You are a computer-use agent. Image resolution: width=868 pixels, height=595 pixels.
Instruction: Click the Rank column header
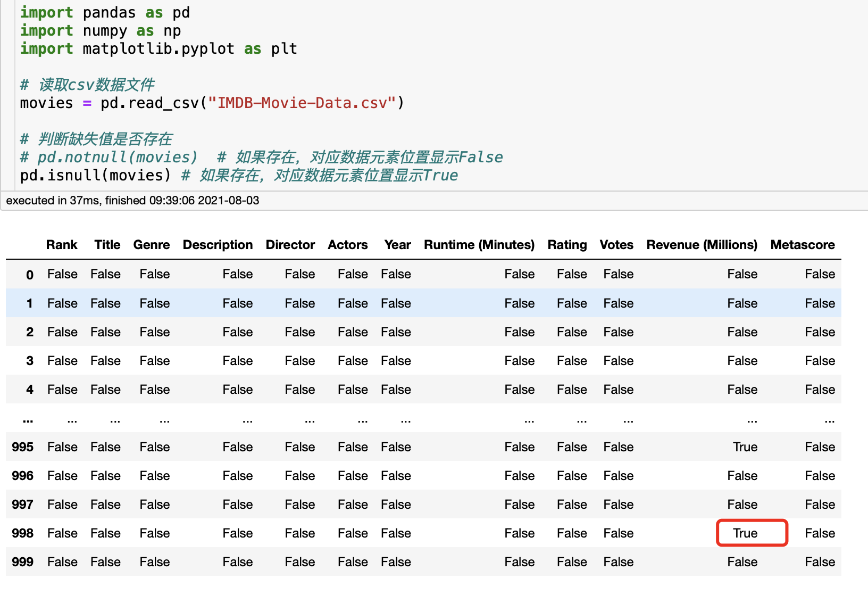point(62,245)
